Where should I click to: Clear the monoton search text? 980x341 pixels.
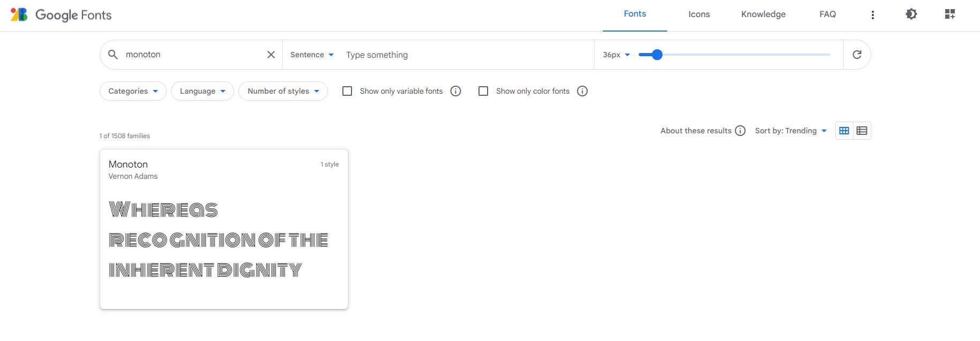271,55
